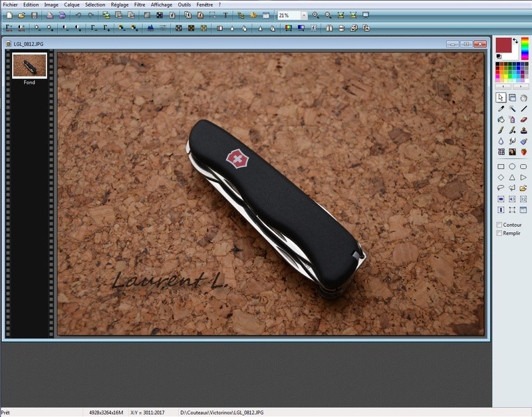The width and height of the screenshot is (532, 417).
Task: Click the red foreground color swatch
Action: 503,45
